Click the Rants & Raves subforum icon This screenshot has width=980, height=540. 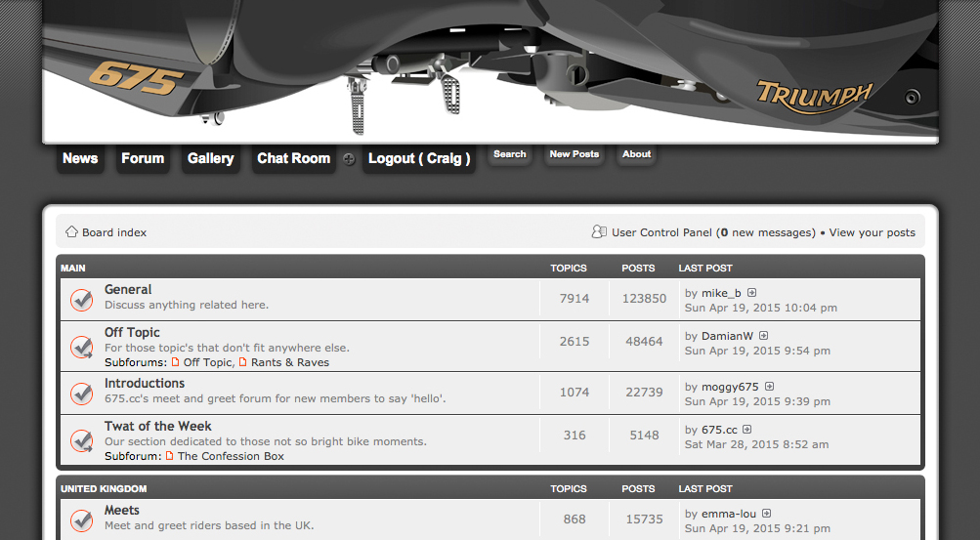pyautogui.click(x=243, y=362)
